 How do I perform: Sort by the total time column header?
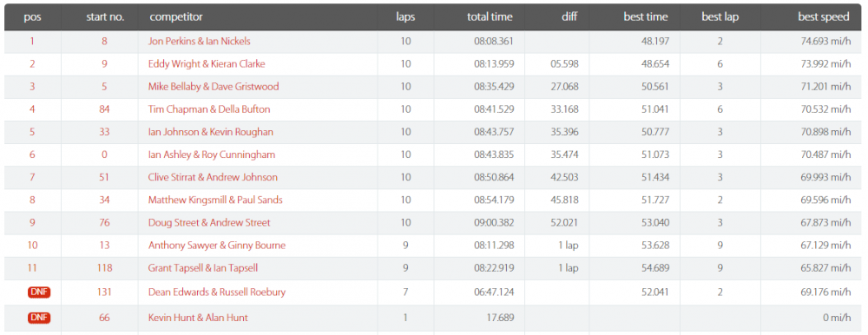click(x=490, y=17)
